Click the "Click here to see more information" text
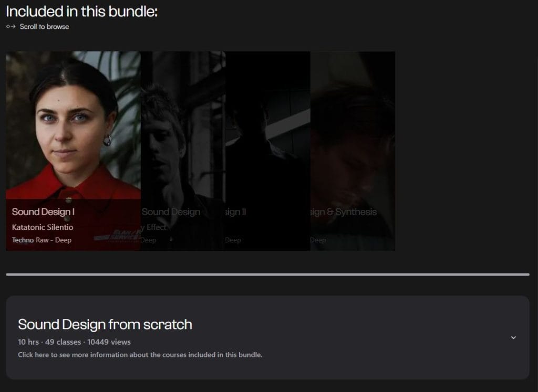The height and width of the screenshot is (392, 538). 140,355
